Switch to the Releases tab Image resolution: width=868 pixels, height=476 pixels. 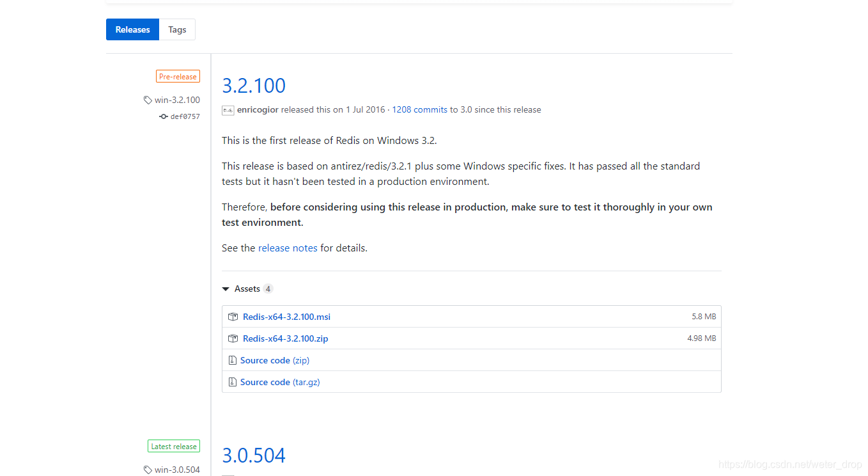(x=132, y=29)
